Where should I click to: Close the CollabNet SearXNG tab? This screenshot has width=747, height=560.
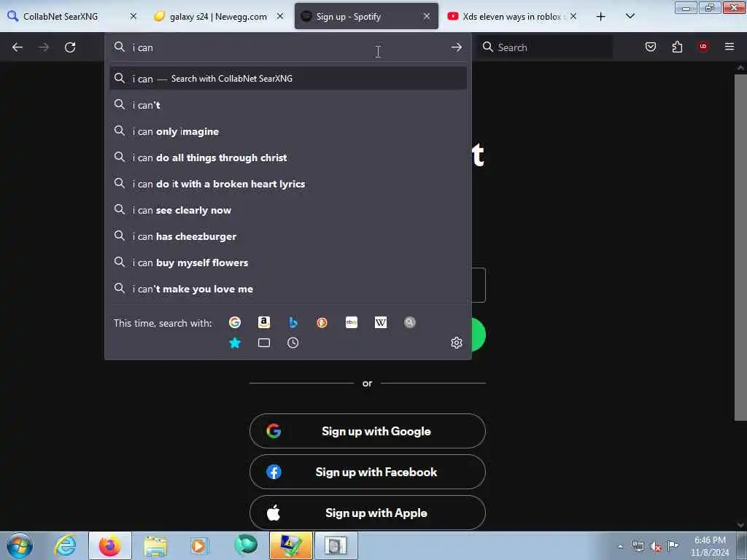(133, 16)
